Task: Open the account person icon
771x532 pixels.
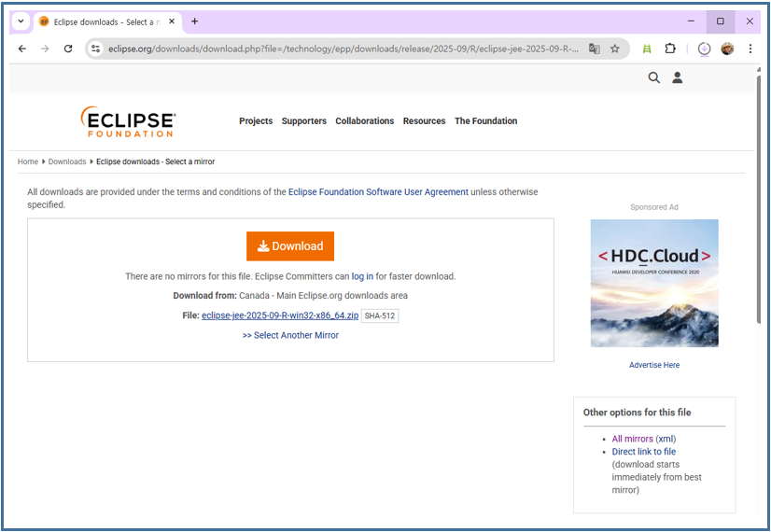Action: coord(678,77)
